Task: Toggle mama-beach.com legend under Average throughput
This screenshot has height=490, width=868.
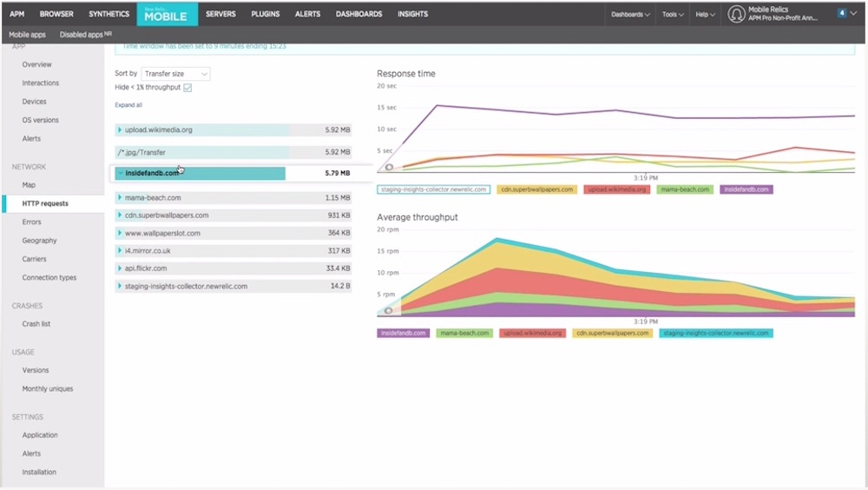Action: [x=465, y=333]
